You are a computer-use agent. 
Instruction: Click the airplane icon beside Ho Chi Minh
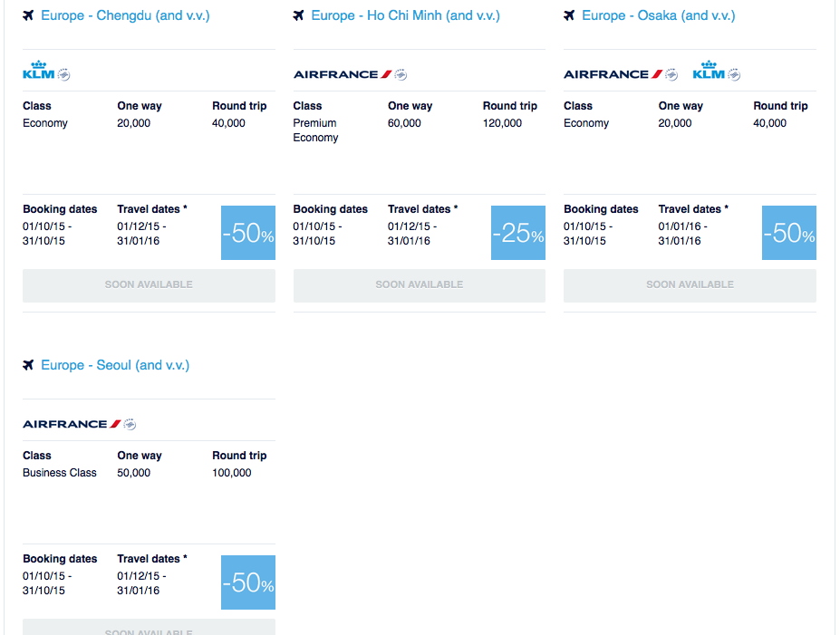298,15
